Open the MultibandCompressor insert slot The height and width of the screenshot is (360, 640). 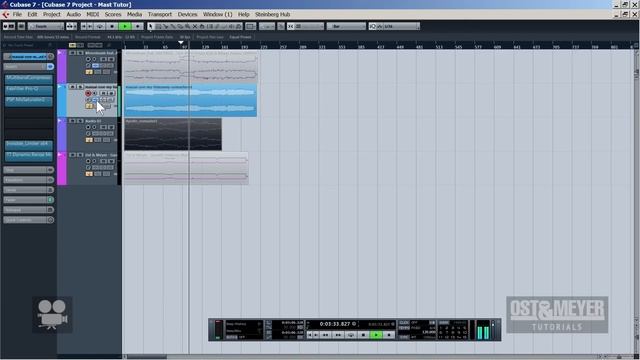point(29,78)
